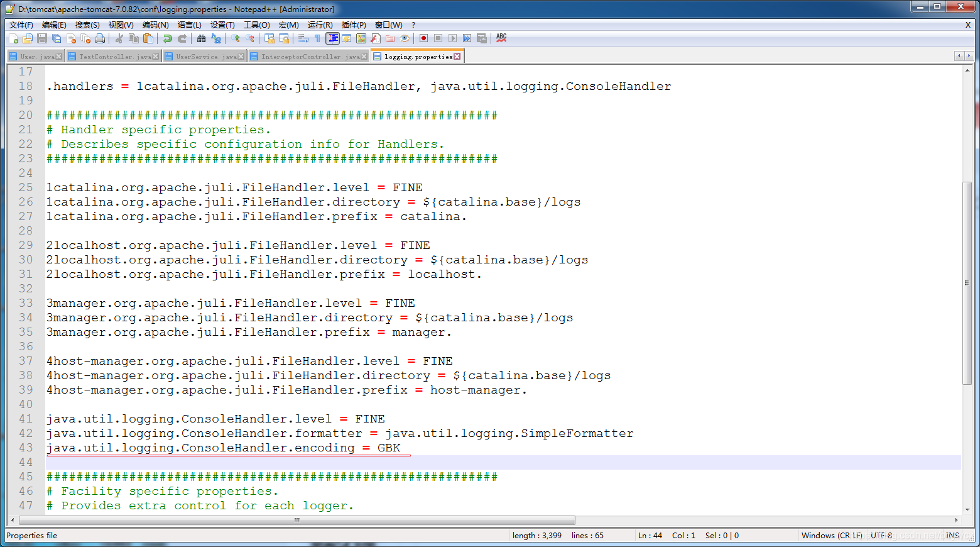This screenshot has height=547, width=980.
Task: Open the 语言(L) menu
Action: point(190,25)
